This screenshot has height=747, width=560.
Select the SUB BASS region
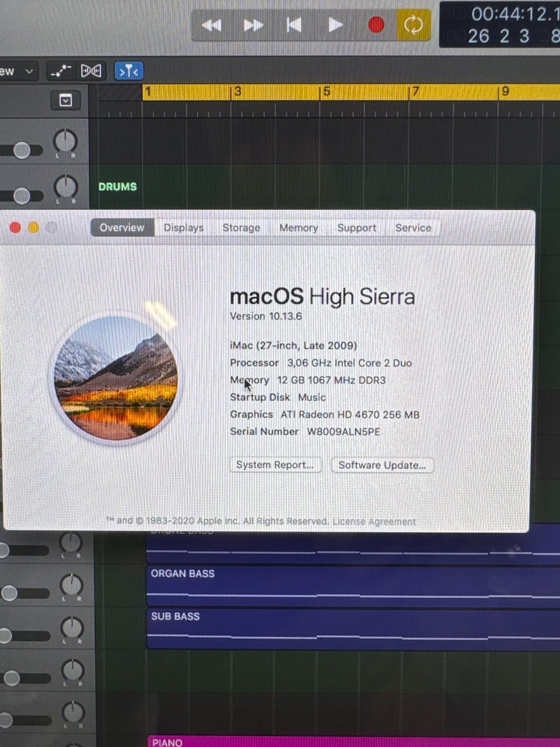coord(353,629)
